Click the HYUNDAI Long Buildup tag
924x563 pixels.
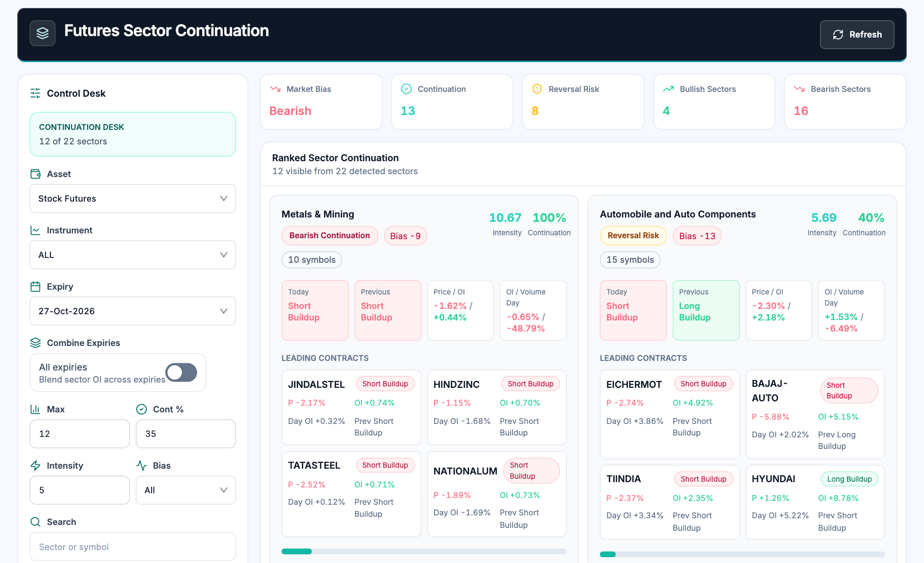[849, 479]
